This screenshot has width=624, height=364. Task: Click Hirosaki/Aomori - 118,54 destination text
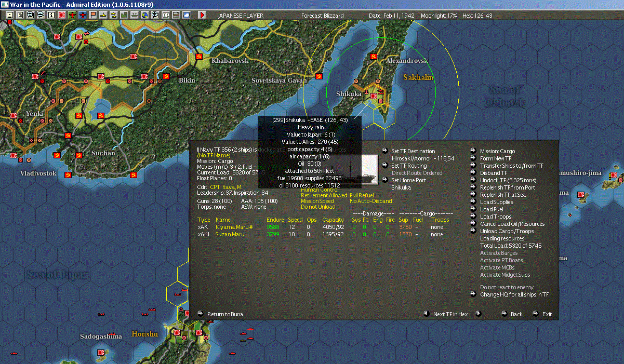coord(422,158)
